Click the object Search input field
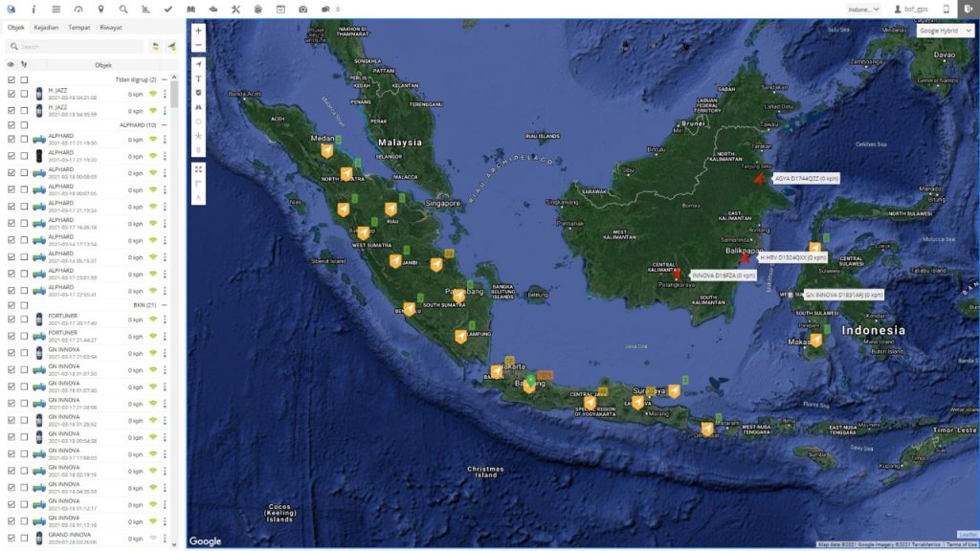 point(77,46)
